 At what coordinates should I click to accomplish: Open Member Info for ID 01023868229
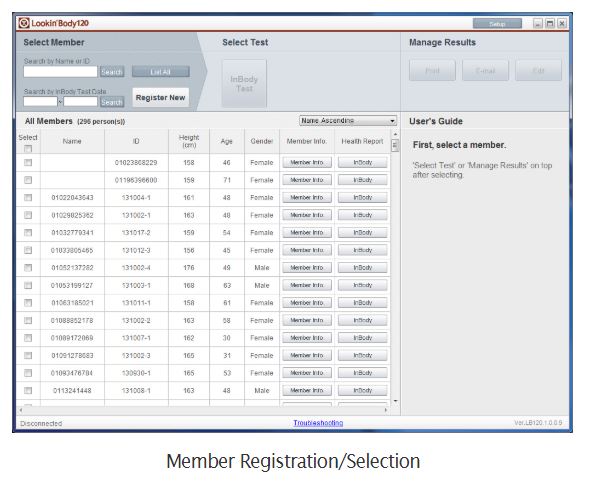[x=307, y=162]
